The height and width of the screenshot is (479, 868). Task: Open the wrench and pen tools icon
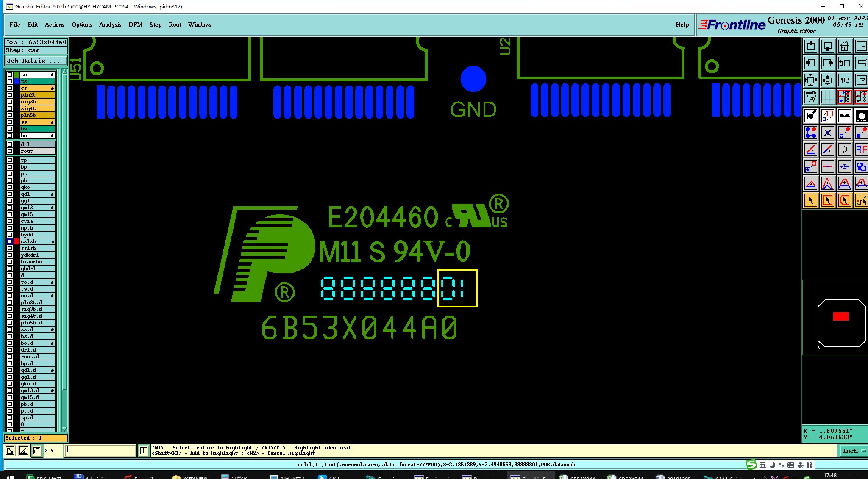(810, 97)
